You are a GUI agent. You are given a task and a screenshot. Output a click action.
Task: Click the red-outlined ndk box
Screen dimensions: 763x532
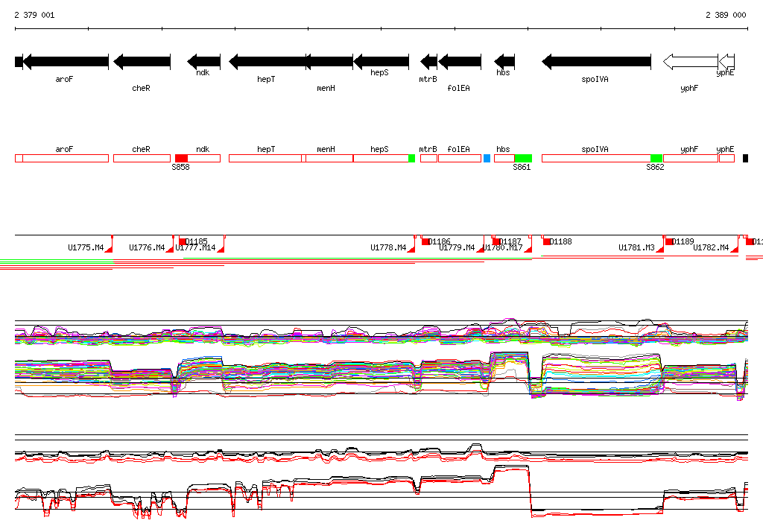[204, 158]
